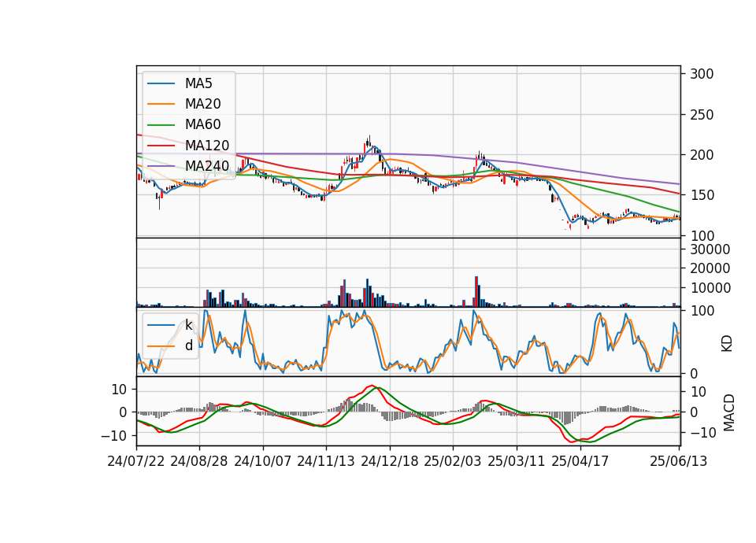
Task: Click the 24/11/13 date axis label
Action: 326,461
